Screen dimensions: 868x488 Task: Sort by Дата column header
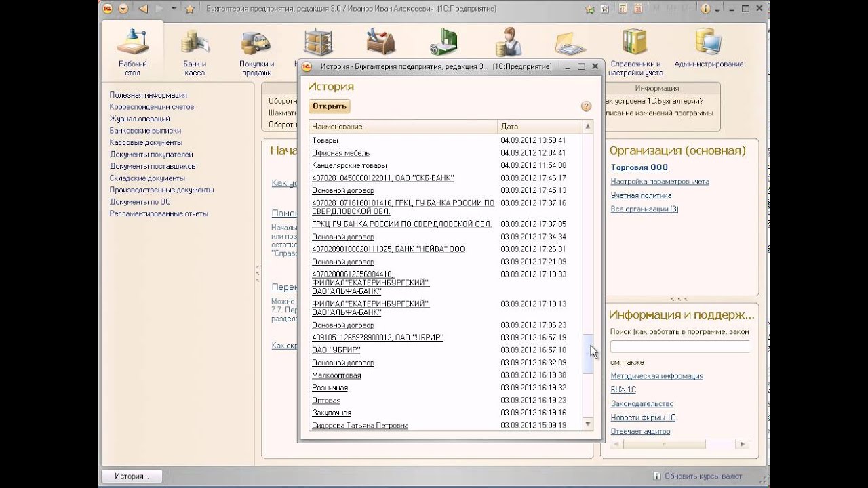coord(540,127)
